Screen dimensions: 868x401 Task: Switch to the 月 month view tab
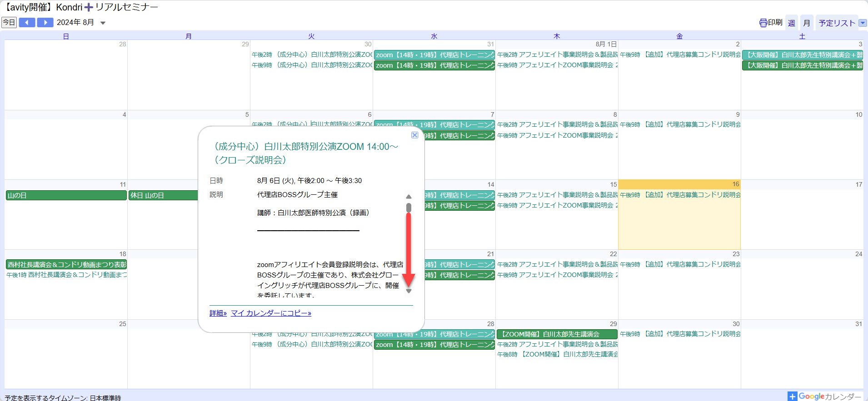tap(807, 23)
